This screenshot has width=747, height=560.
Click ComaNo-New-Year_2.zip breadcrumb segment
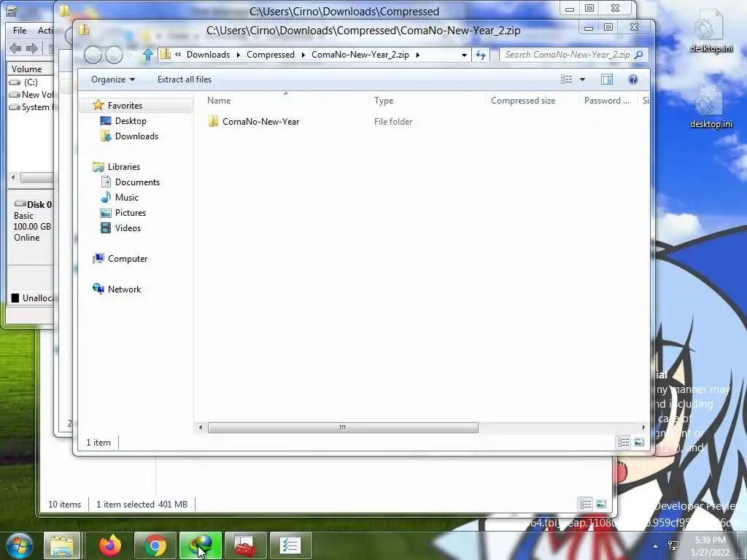tap(360, 55)
